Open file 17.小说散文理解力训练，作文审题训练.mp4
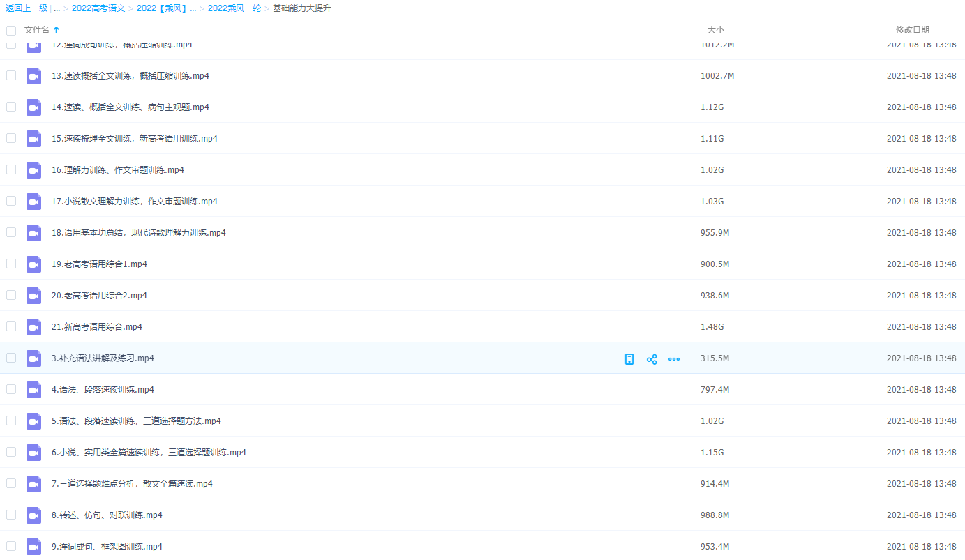Image resolution: width=965 pixels, height=560 pixels. 135,202
